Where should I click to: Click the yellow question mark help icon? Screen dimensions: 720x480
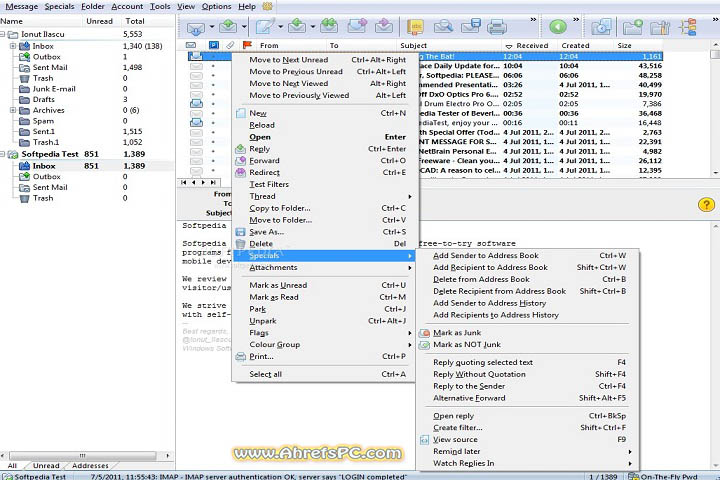(706, 204)
